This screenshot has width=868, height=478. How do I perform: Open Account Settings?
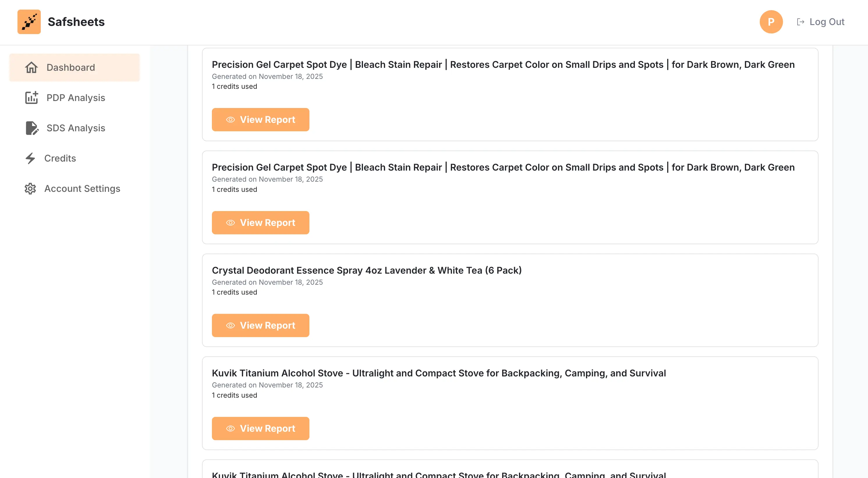click(x=83, y=188)
